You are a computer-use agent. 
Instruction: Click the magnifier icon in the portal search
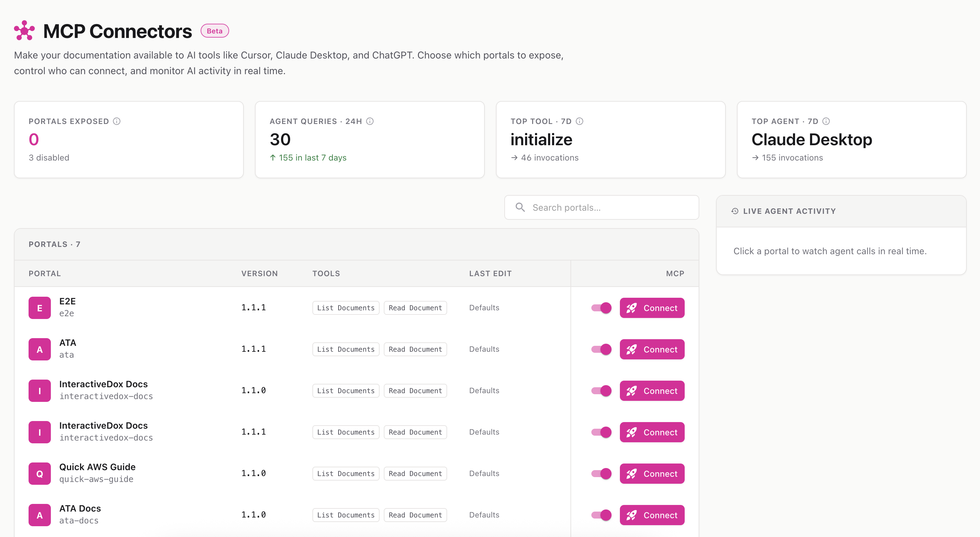click(x=520, y=207)
